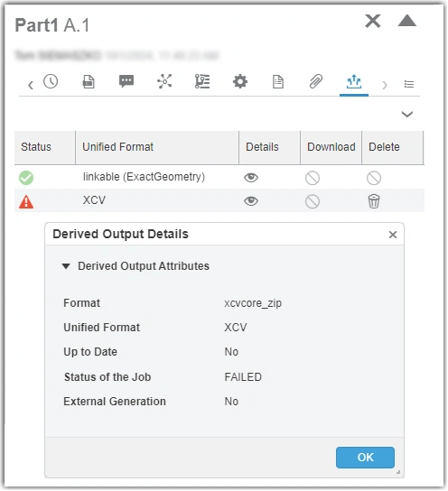Open the paperclip attachments tab
Image resolution: width=448 pixels, height=491 pixels.
click(316, 82)
